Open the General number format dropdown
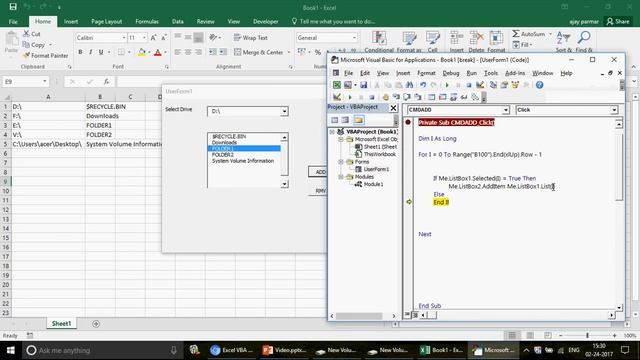The width and height of the screenshot is (640, 360). coord(354,38)
